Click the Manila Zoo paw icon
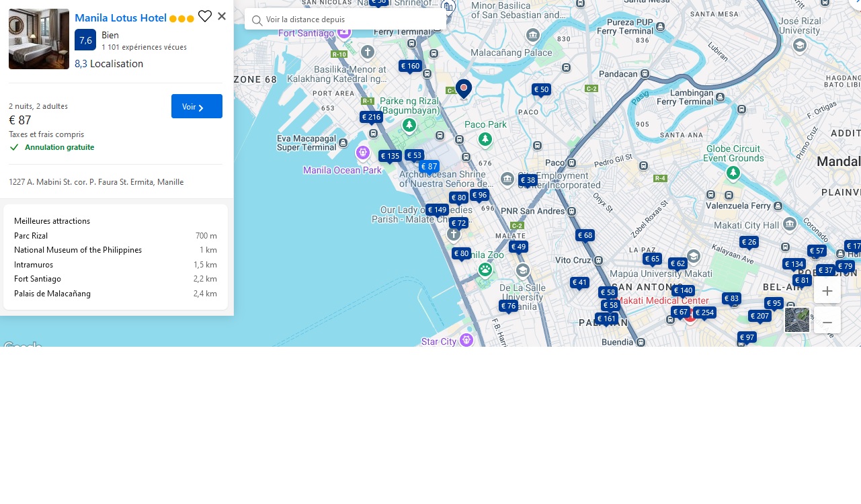This screenshot has height=504, width=861. [x=485, y=269]
